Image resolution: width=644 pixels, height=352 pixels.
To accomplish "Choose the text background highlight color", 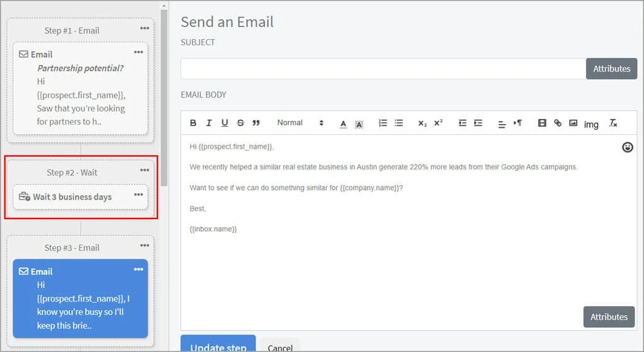I will coord(359,123).
